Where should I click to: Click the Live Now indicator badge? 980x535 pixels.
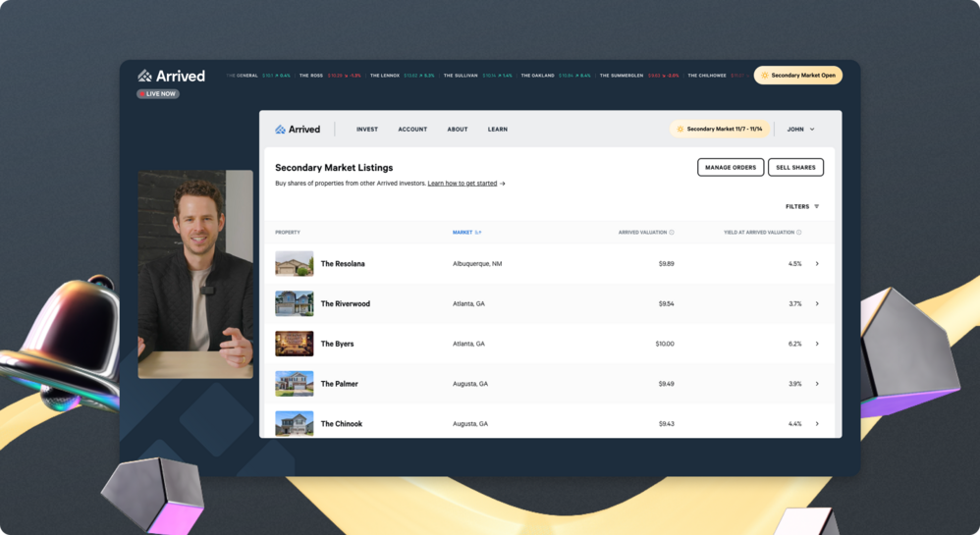pyautogui.click(x=158, y=94)
